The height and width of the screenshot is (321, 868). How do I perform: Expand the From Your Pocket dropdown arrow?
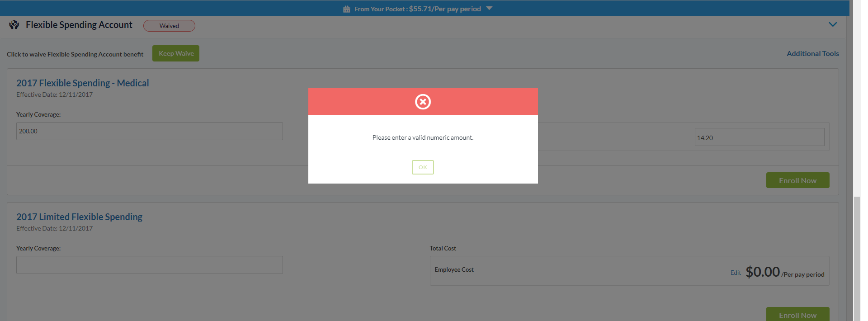coord(489,9)
